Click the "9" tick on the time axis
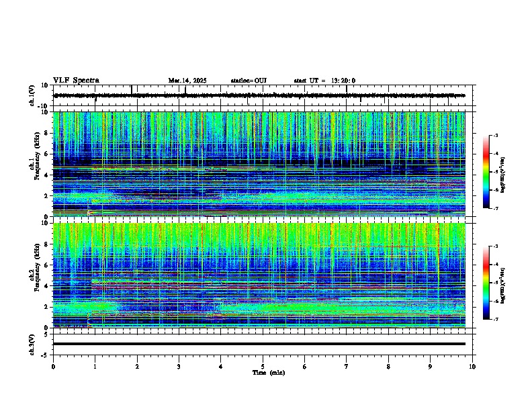The width and height of the screenshot is (532, 411). [430, 367]
